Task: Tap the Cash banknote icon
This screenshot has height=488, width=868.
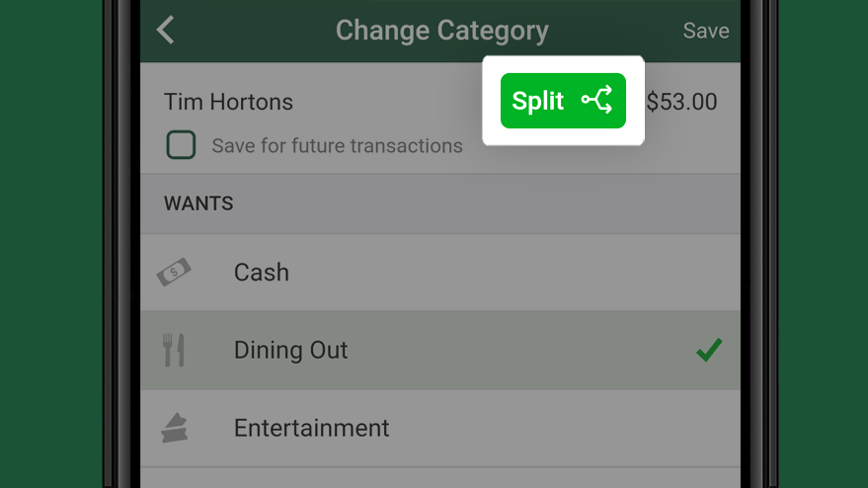Action: [174, 272]
